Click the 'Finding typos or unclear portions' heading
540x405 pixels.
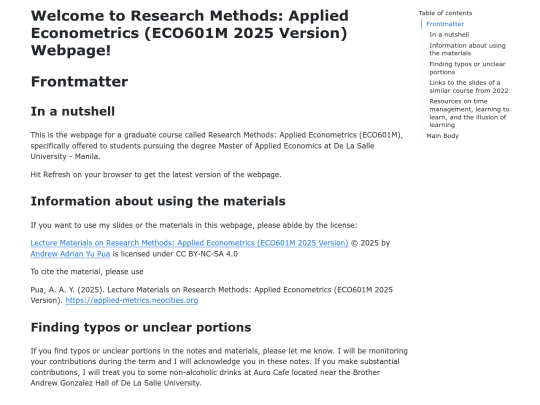[141, 327]
